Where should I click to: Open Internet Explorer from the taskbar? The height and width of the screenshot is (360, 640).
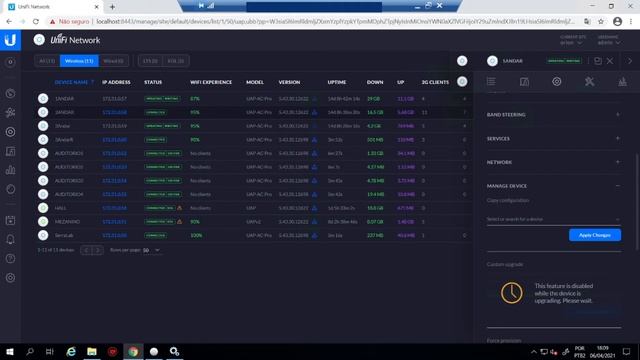coord(71,351)
